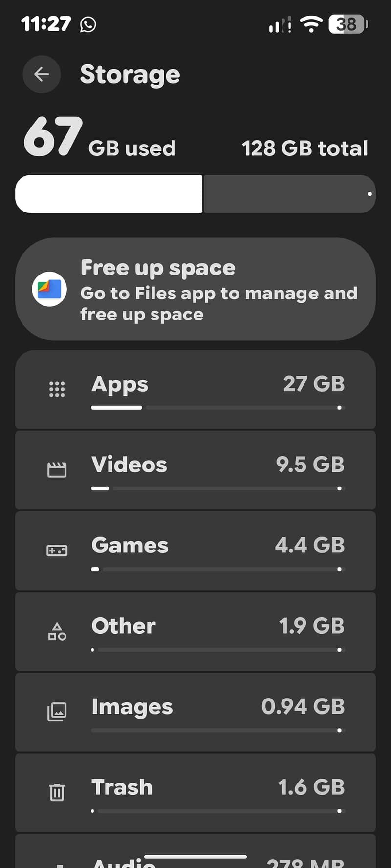Image resolution: width=391 pixels, height=868 pixels.
Task: Tap the back arrow button
Action: coord(42,74)
